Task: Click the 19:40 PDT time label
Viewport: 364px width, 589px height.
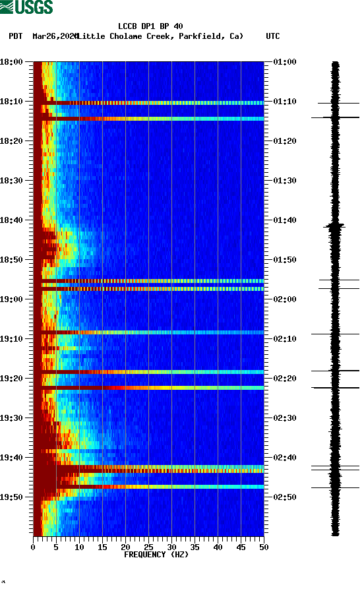Action: [11, 458]
